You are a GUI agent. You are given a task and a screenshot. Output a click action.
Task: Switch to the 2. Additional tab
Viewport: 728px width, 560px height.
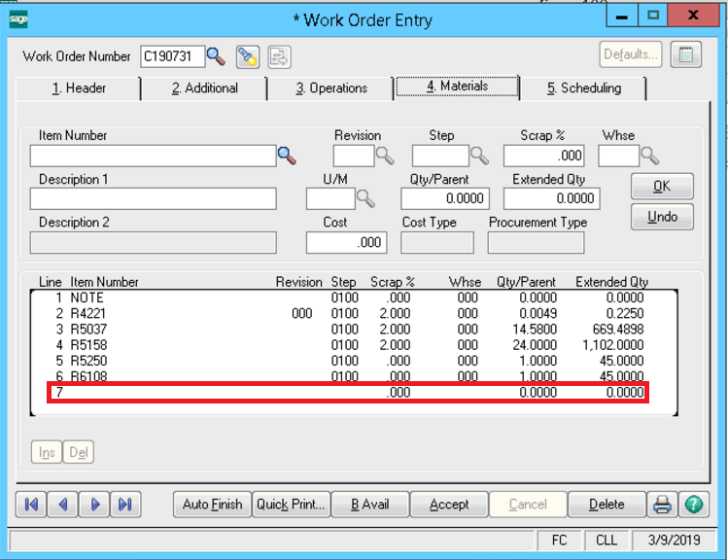pyautogui.click(x=204, y=88)
